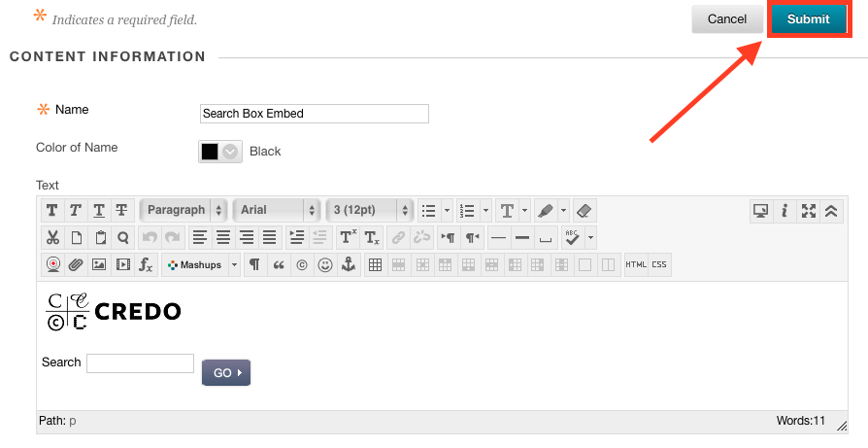
Task: Click the Remove Link broken chain icon
Action: click(x=421, y=237)
